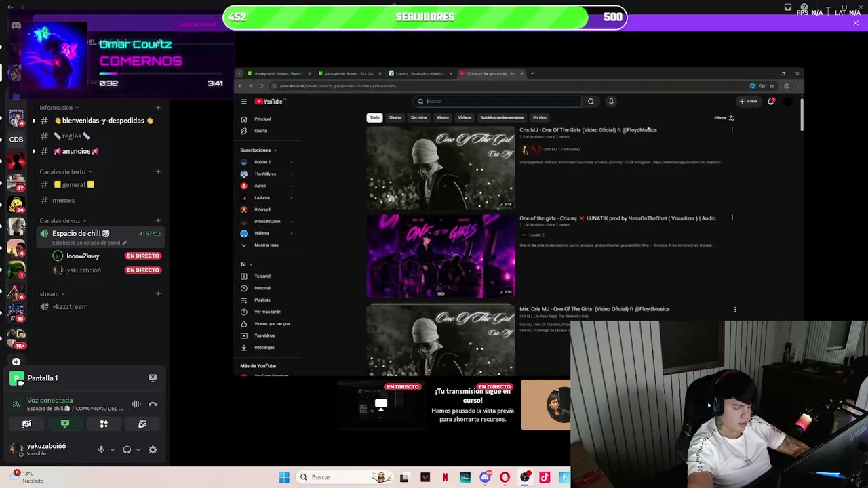Click the song progress bar for Comernos
The width and height of the screenshot is (868, 488).
pyautogui.click(x=161, y=73)
